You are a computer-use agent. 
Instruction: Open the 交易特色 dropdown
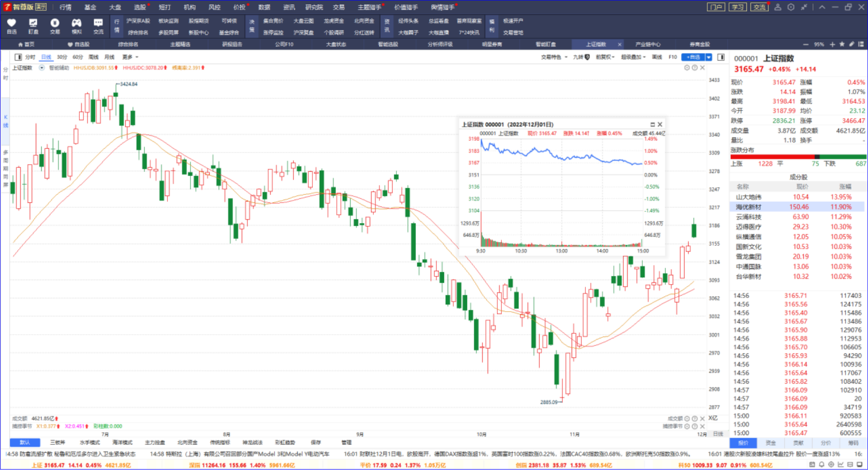tap(554, 57)
